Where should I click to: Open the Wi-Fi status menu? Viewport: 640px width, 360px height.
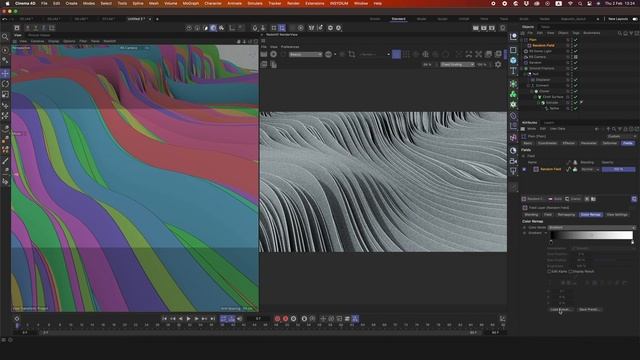coord(570,3)
